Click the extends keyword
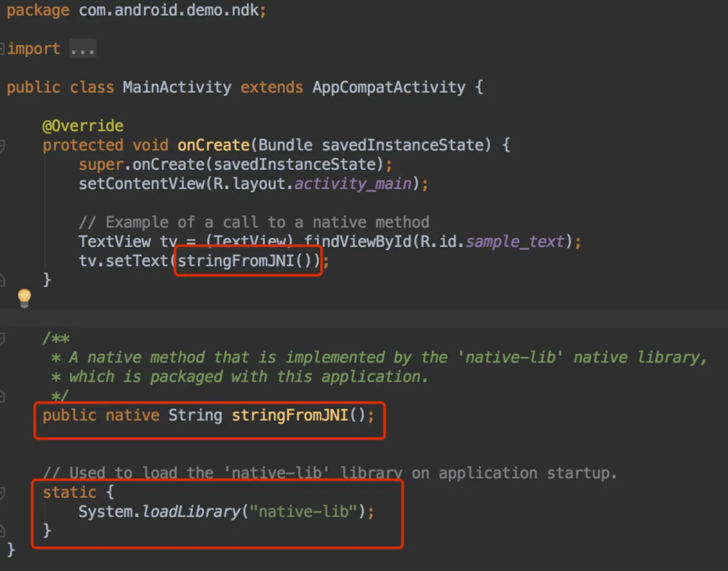 pyautogui.click(x=272, y=87)
